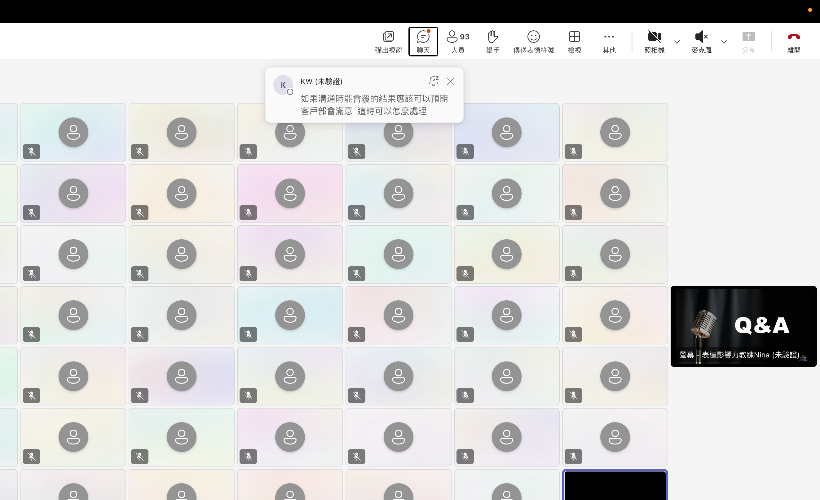The height and width of the screenshot is (500, 820).
Task: Open the People list showing 93 participants
Action: click(x=457, y=40)
